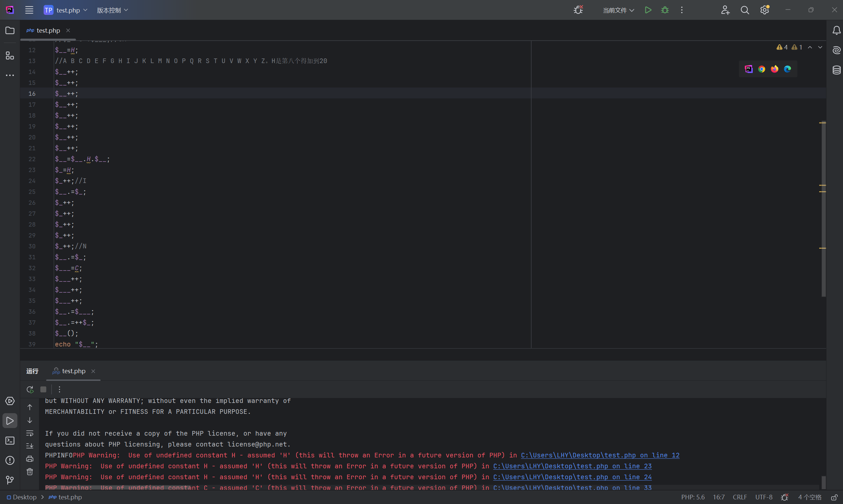Screen dimensions: 843x504
Task: Clear run console with trash icon
Action: [x=30, y=471]
